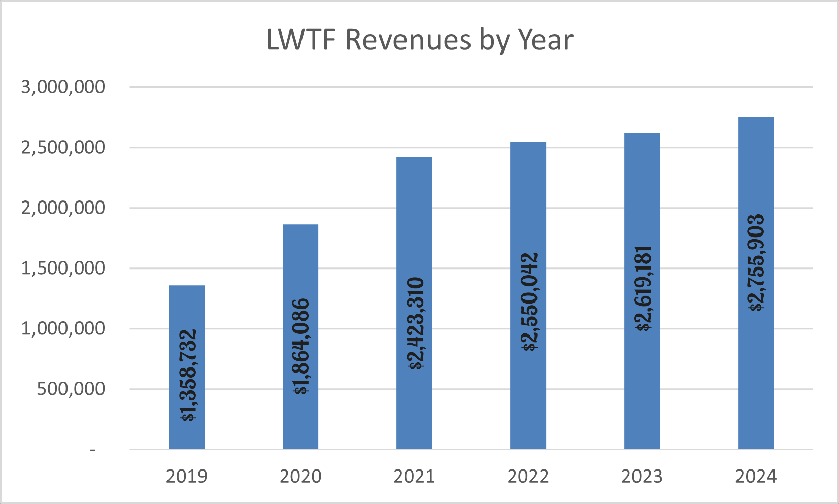Click the $2,550,042 data label
Viewport: 839px width, 504px height.
pyautogui.click(x=530, y=301)
